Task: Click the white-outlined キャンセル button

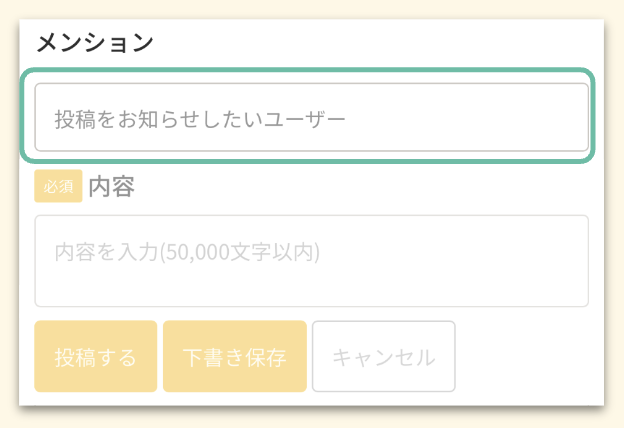Action: coord(384,357)
